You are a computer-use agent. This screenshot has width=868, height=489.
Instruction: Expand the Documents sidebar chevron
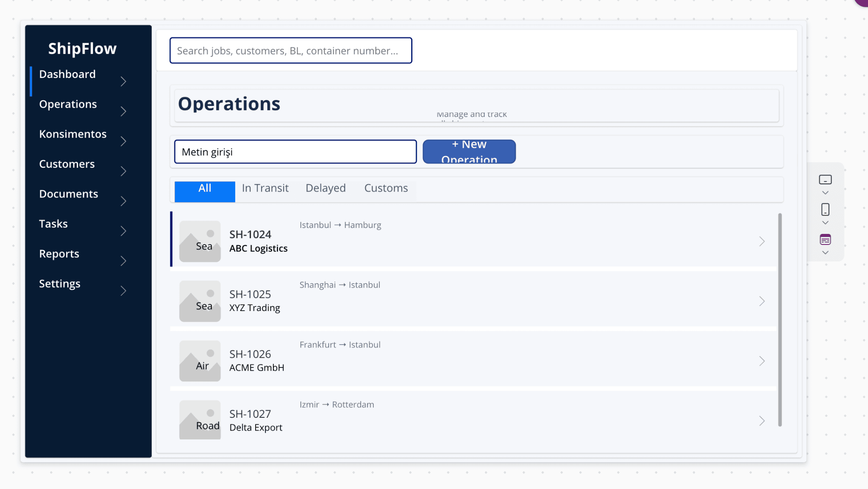(123, 201)
